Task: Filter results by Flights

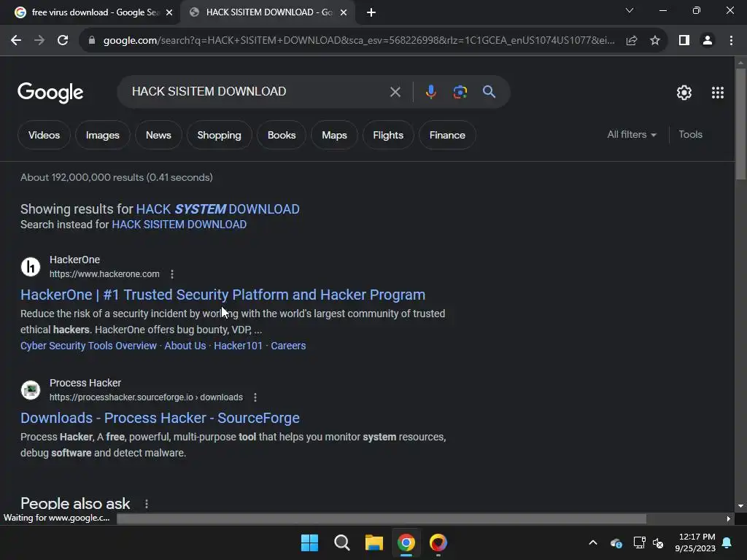Action: coord(388,135)
